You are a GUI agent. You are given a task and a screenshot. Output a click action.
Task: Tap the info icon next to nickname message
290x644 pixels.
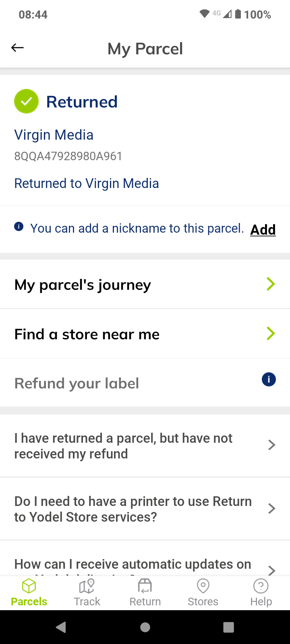pos(19,227)
